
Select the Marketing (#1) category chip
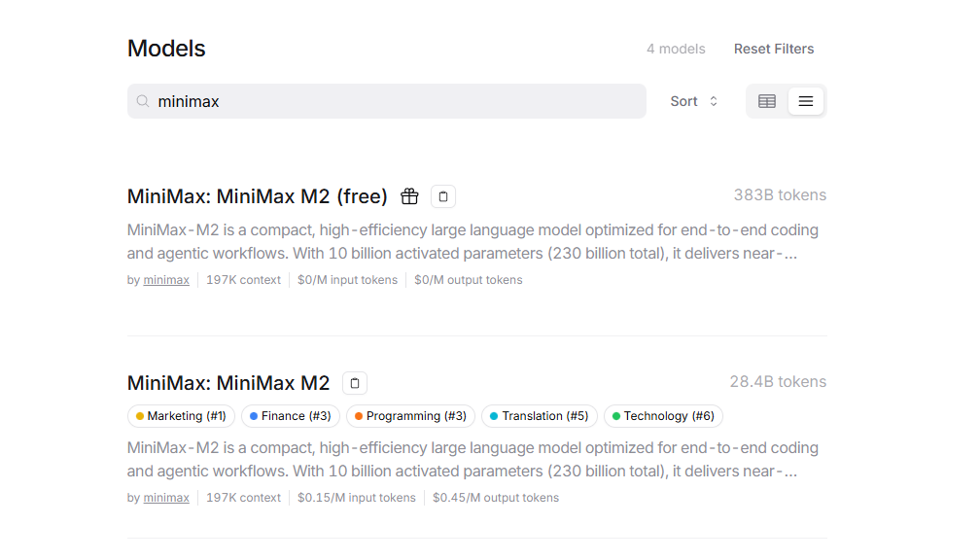pos(181,415)
